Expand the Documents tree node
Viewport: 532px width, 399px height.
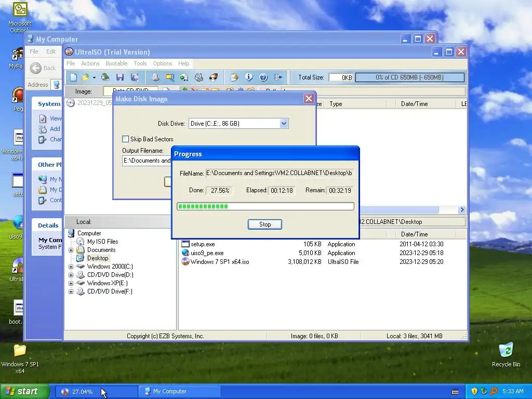coord(71,250)
